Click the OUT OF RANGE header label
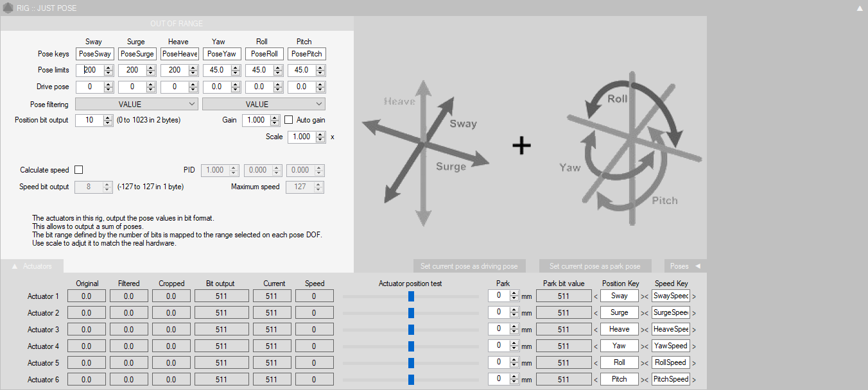The width and height of the screenshot is (868, 390). [x=177, y=24]
